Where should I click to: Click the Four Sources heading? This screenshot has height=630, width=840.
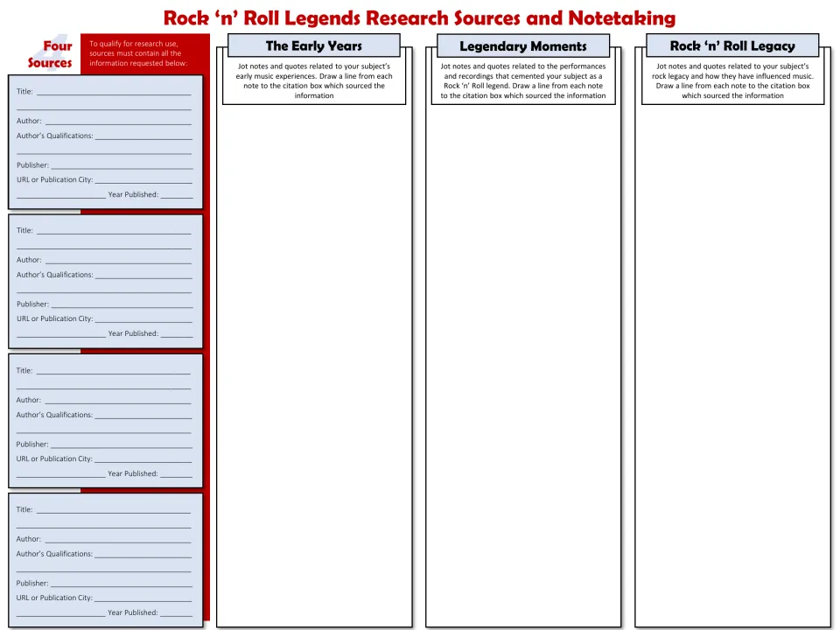50,54
